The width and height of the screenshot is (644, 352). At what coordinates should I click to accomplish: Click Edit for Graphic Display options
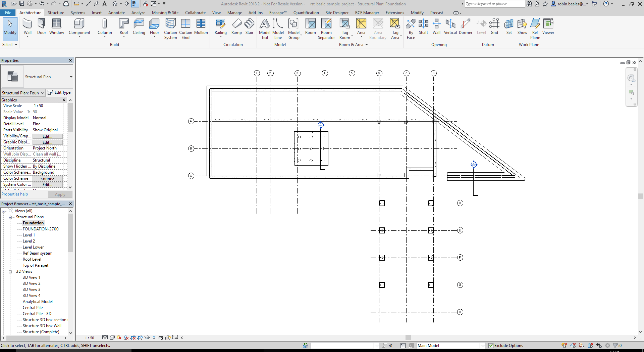(47, 142)
